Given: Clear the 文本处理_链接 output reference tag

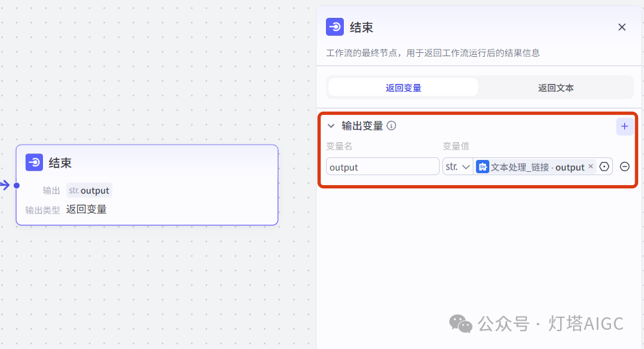Looking at the screenshot, I should click(x=590, y=167).
